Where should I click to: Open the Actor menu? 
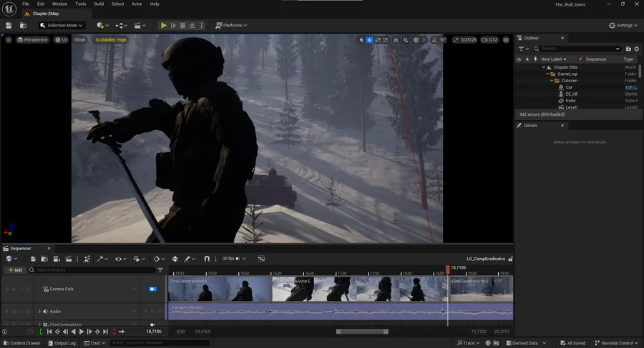tap(137, 4)
